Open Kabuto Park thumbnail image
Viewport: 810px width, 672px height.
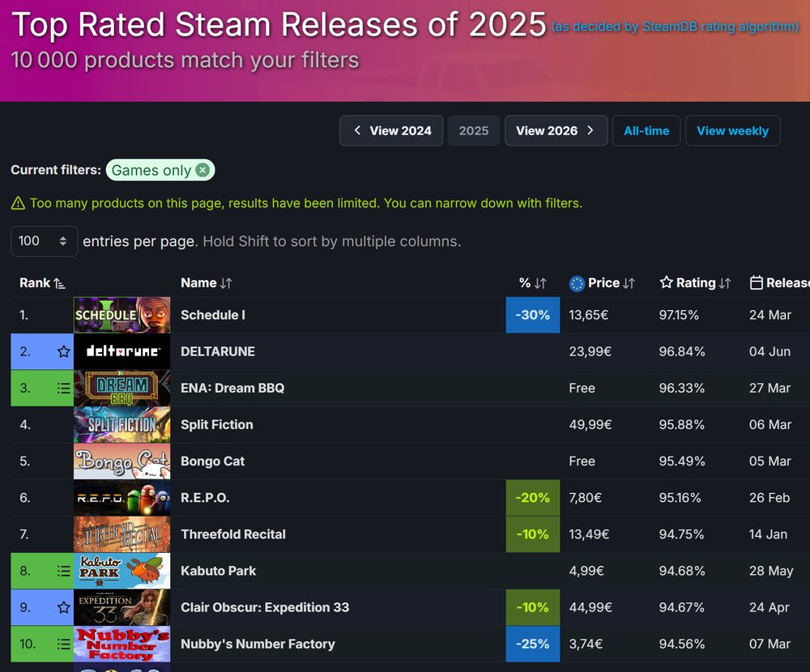point(122,571)
